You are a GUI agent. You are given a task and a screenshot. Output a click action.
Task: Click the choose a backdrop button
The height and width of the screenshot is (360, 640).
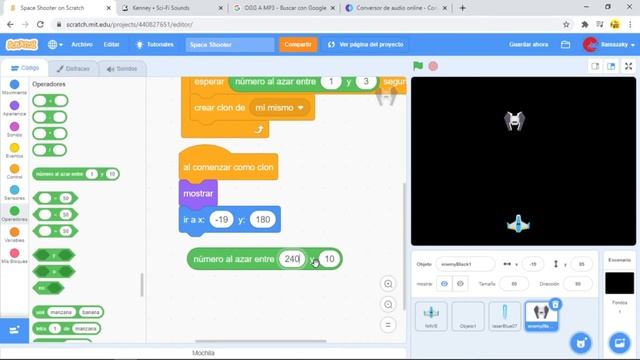[619, 343]
